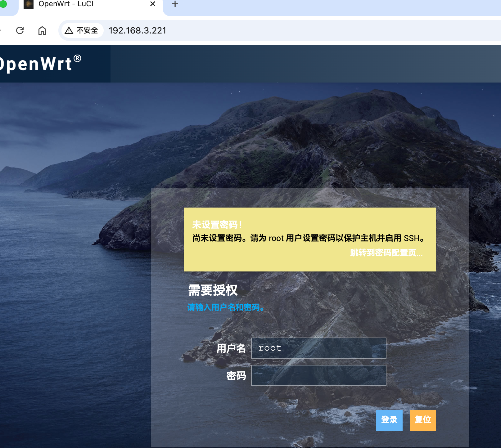
Task: Focus the empty 密码 password field
Action: 318,375
